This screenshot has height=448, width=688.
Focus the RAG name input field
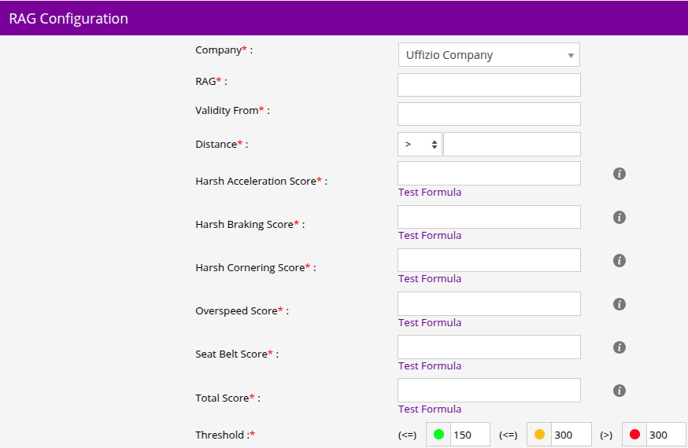tap(488, 85)
